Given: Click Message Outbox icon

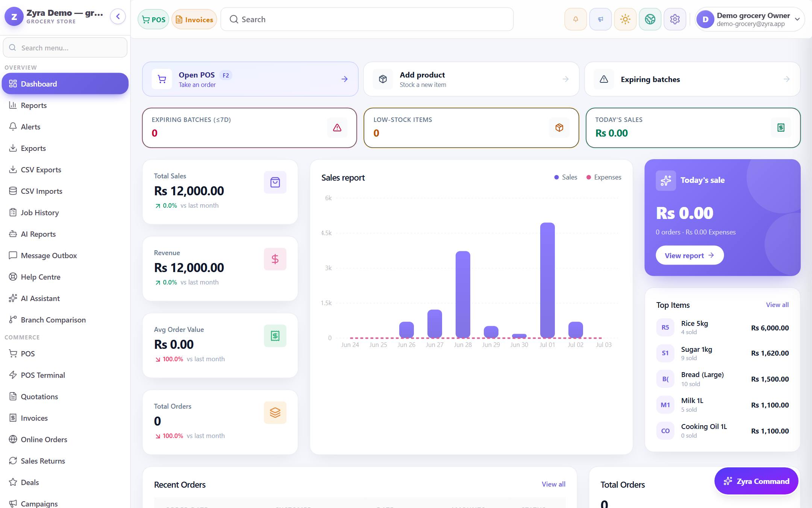Looking at the screenshot, I should 13,255.
